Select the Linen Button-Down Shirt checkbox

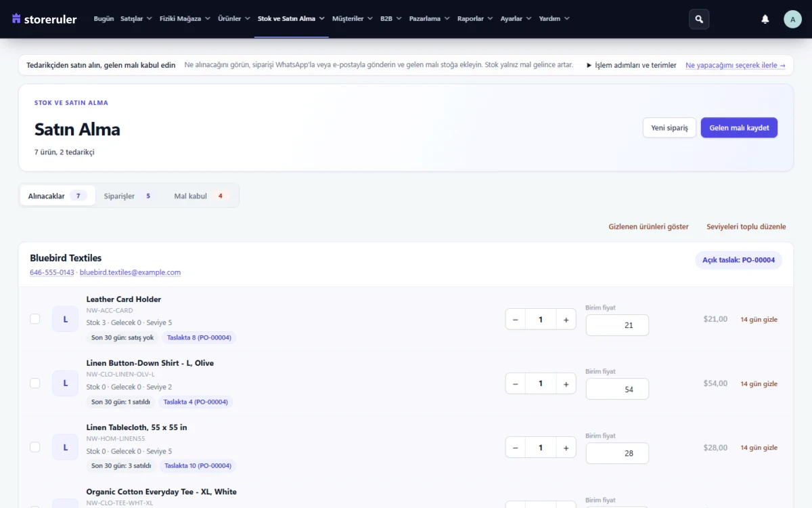click(x=35, y=383)
